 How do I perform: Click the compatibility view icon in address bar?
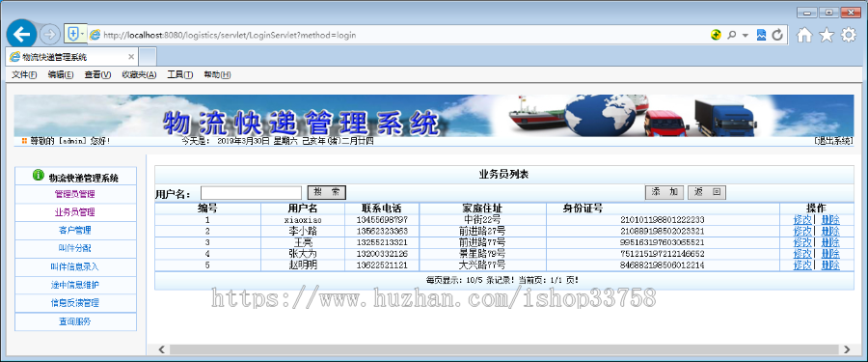coord(761,35)
